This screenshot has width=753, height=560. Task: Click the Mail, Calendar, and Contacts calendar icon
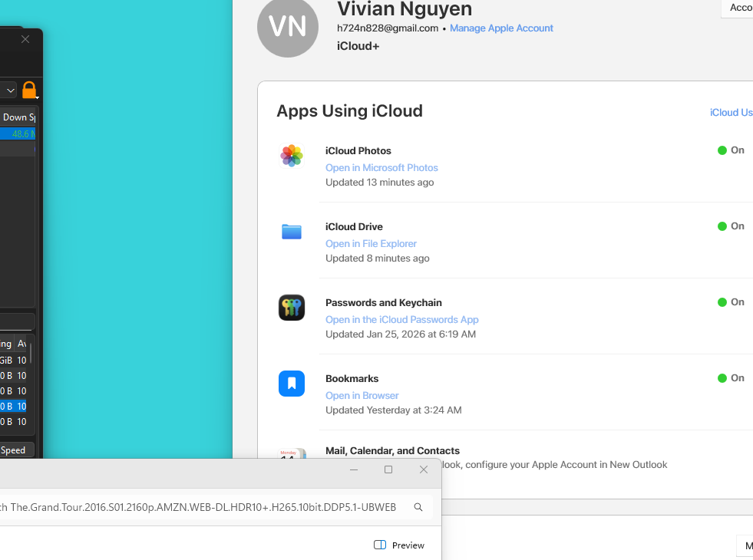tap(292, 454)
